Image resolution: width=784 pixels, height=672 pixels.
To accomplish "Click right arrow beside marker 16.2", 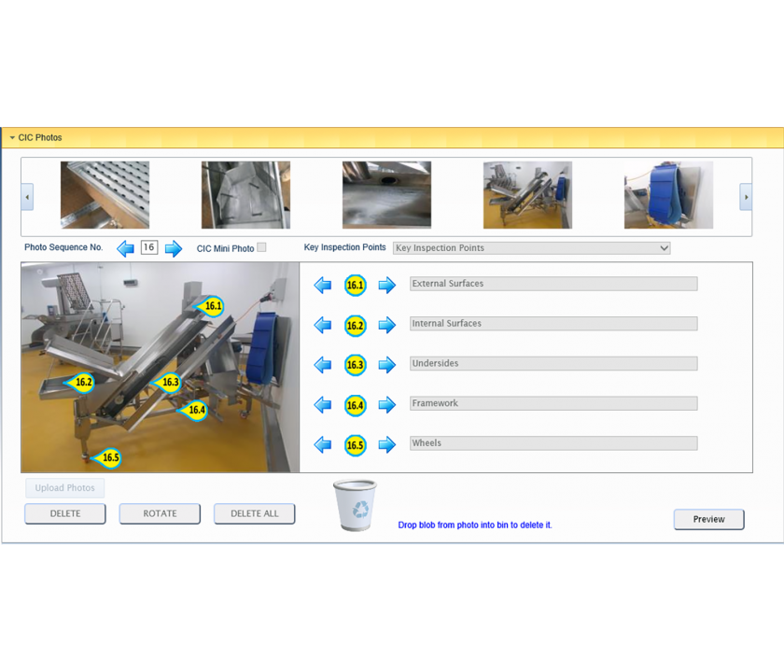I will [x=386, y=326].
